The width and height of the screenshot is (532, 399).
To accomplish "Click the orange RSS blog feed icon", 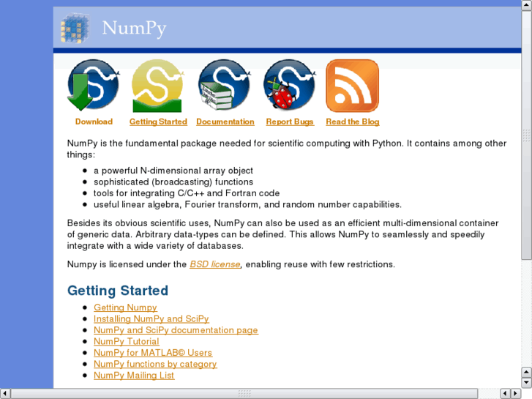I will tap(352, 86).
